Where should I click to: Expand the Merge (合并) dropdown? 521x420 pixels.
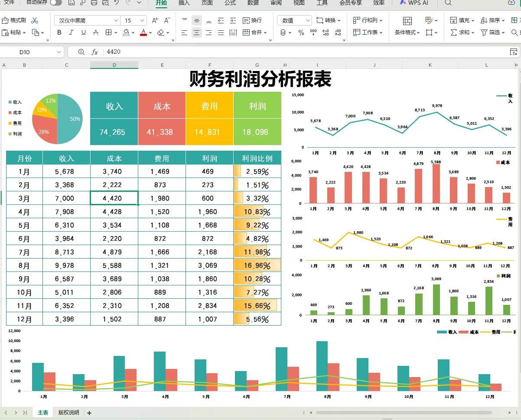pyautogui.click(x=265, y=32)
